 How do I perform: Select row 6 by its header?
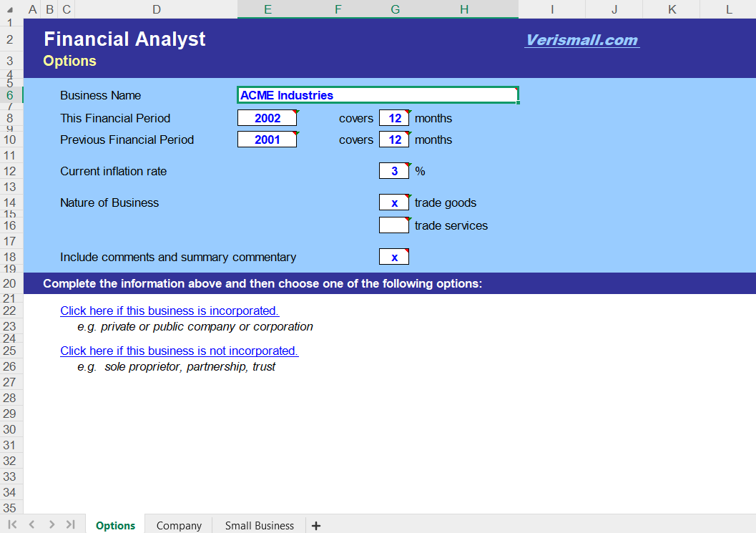[11, 94]
